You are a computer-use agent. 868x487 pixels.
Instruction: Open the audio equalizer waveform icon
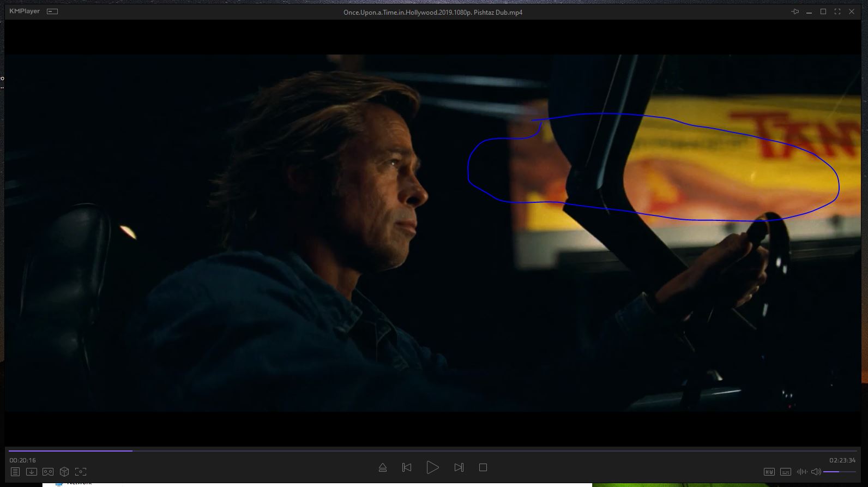click(801, 472)
